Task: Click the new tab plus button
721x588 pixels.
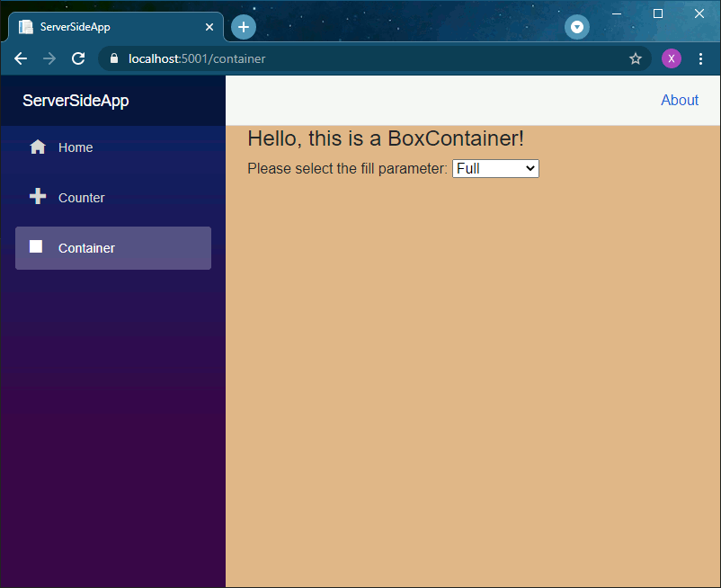Action: pos(243,27)
